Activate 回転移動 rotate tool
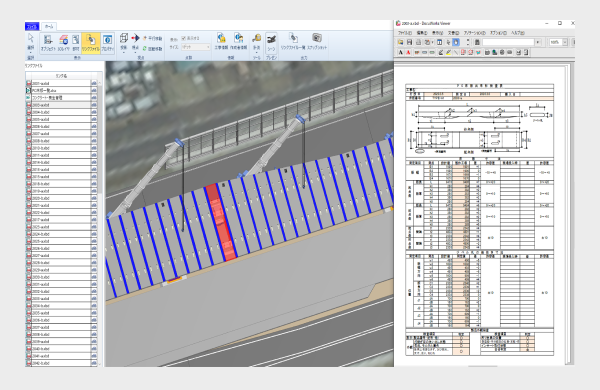Screen dimensions: 600x390 click(x=152, y=49)
